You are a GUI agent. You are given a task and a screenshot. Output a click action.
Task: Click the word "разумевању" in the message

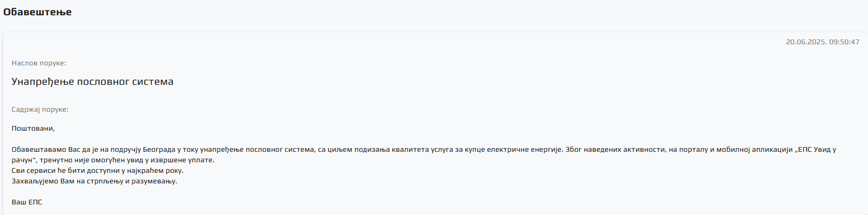(153, 181)
